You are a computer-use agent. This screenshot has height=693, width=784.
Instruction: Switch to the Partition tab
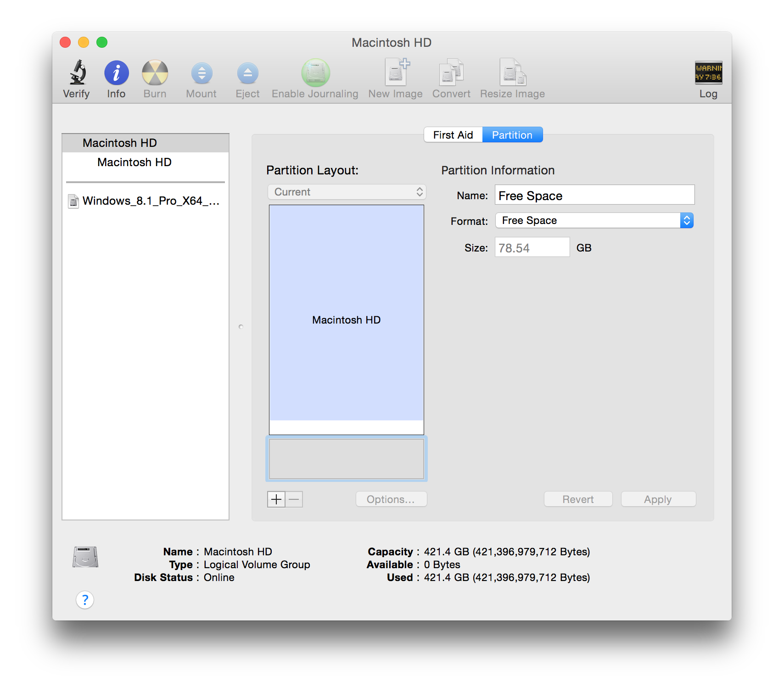click(512, 135)
